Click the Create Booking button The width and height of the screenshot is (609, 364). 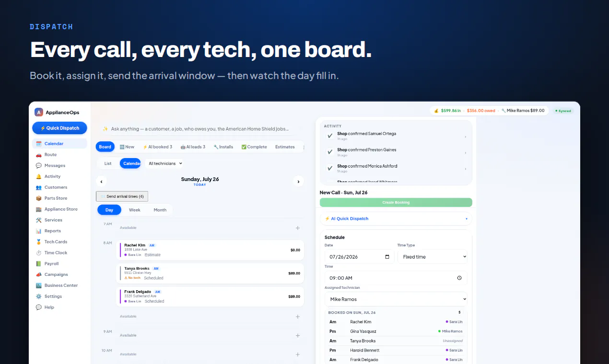pyautogui.click(x=396, y=203)
